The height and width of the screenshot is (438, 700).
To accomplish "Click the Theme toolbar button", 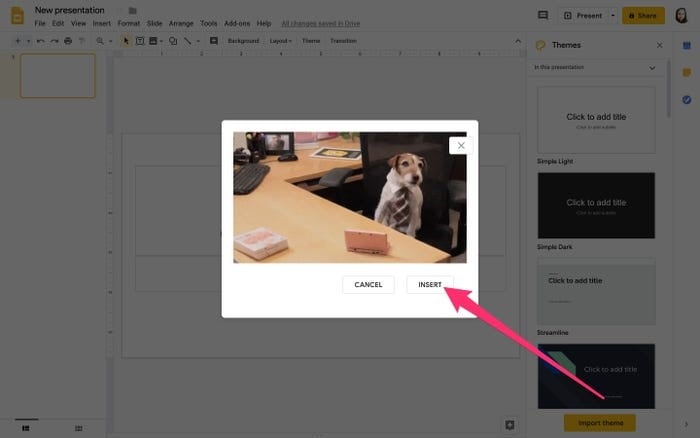I will point(311,41).
